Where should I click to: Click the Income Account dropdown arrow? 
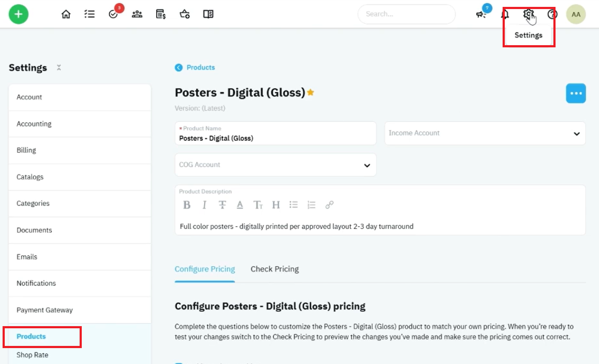click(x=577, y=134)
